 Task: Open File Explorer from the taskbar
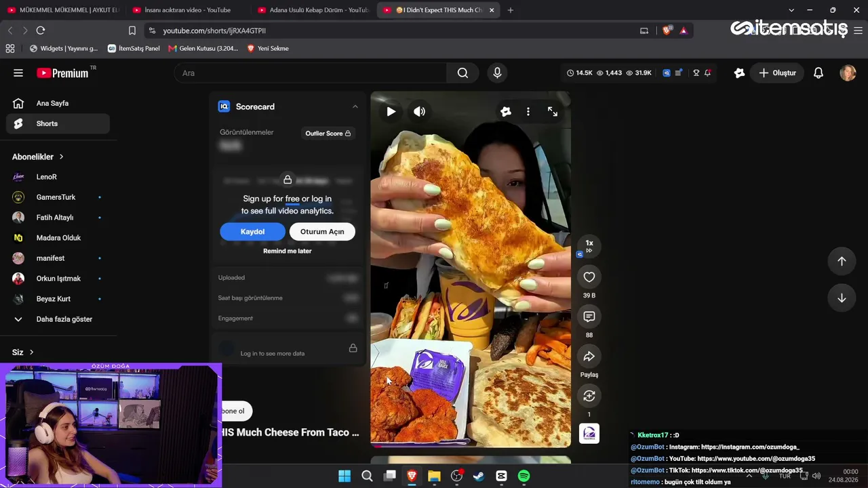point(434,476)
